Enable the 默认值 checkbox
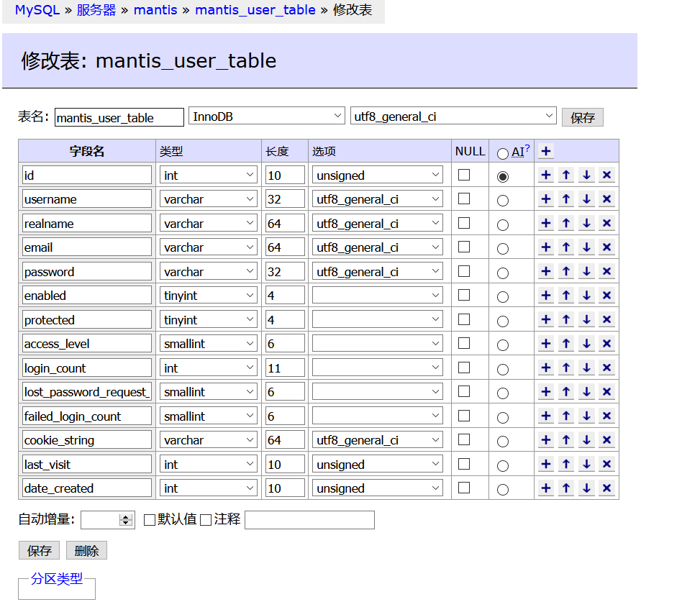 [150, 520]
